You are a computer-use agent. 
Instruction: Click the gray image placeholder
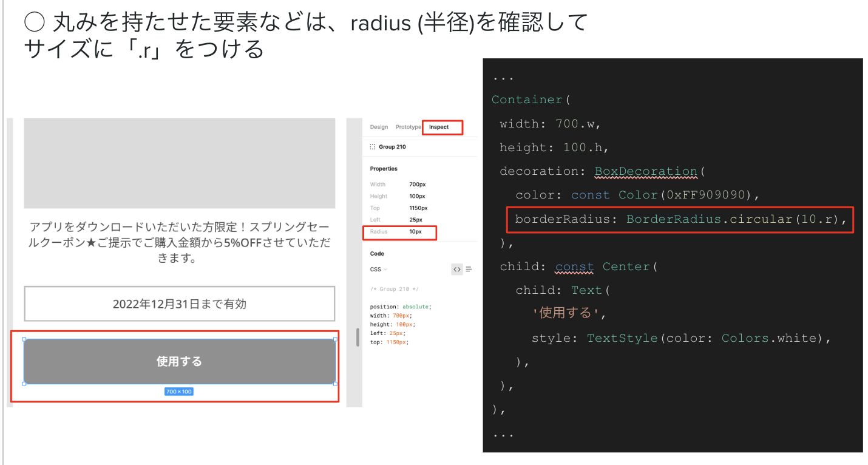(x=179, y=163)
